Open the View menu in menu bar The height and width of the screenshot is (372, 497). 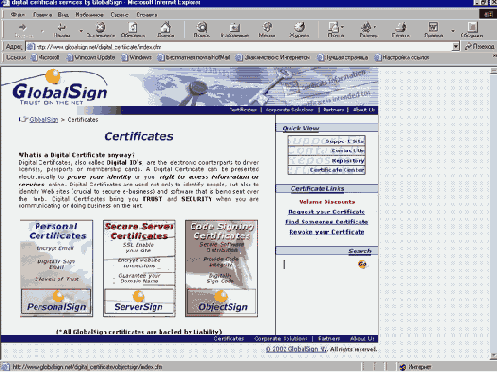tap(63, 15)
